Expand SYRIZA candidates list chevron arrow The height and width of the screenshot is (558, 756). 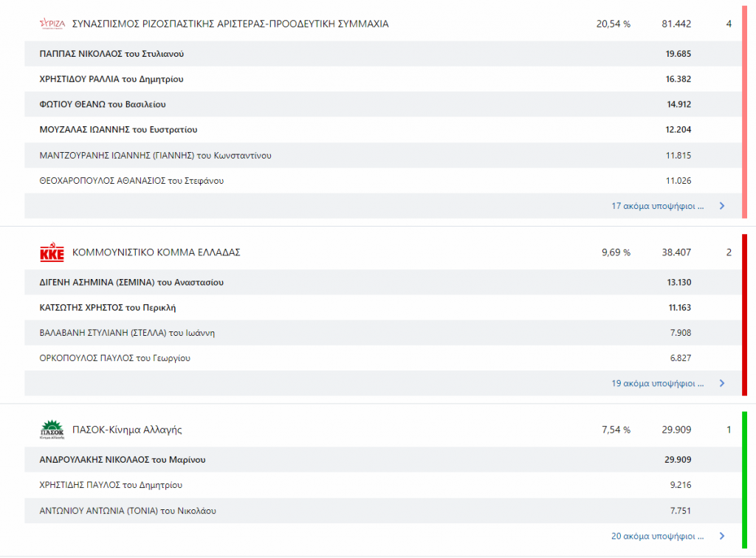click(x=722, y=206)
